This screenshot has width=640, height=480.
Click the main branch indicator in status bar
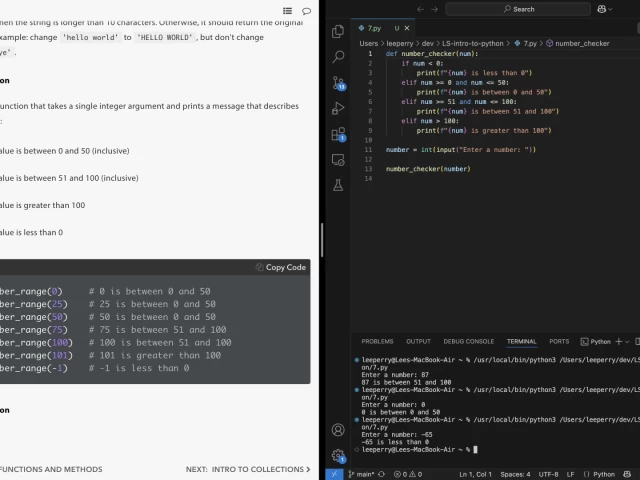(x=361, y=474)
